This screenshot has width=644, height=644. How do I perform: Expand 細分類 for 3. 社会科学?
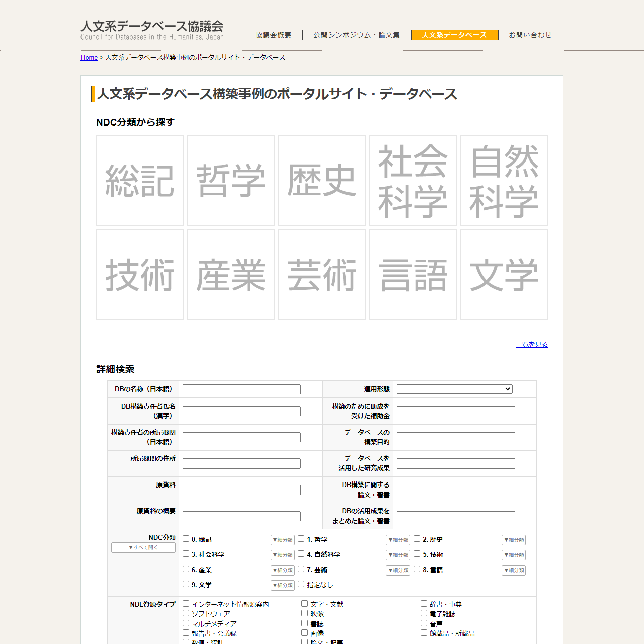(283, 555)
